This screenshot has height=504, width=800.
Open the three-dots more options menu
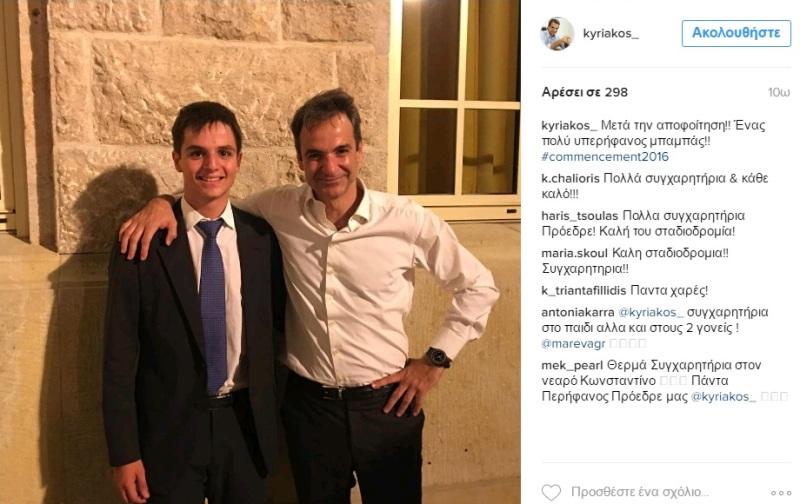click(781, 493)
